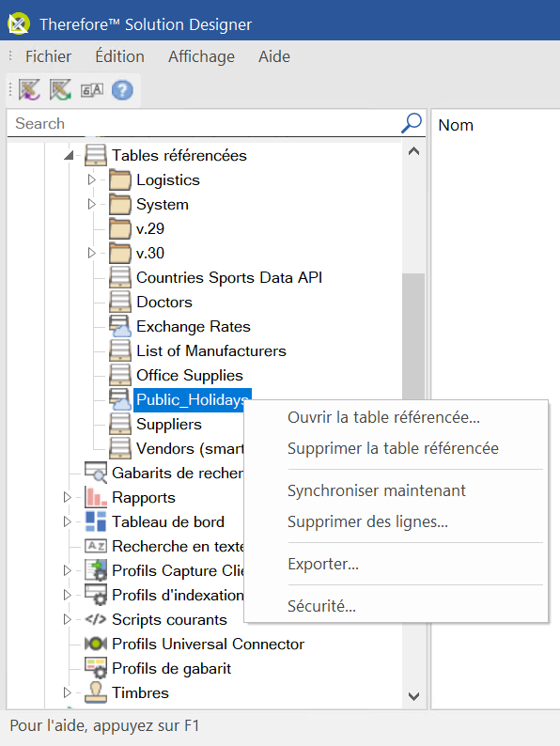Click the search magnifier icon
The width and height of the screenshot is (560, 746).
coord(412,123)
